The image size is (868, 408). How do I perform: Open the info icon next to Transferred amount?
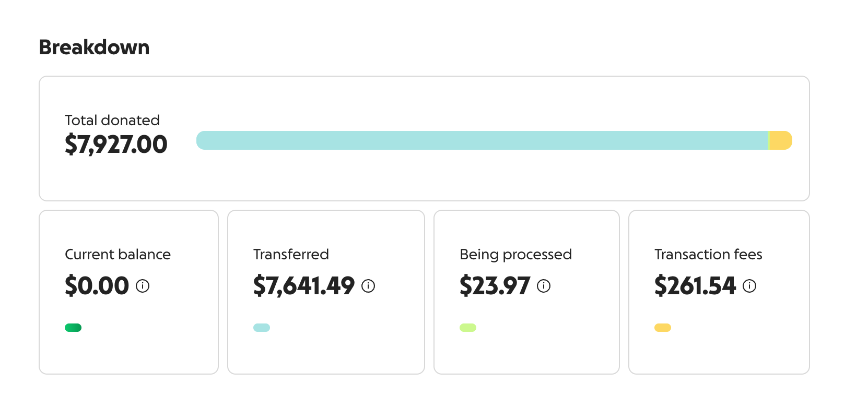pos(368,286)
